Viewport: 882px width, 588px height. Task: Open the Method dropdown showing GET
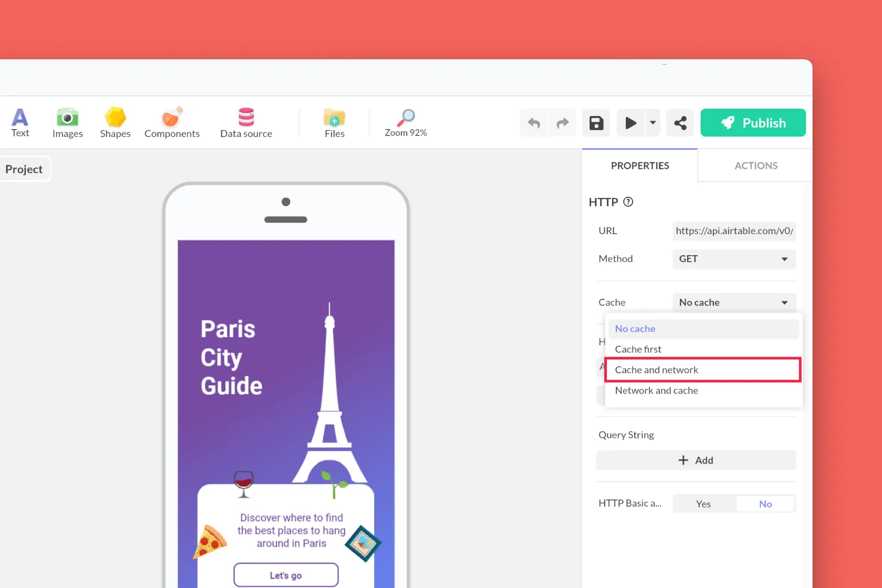tap(733, 259)
